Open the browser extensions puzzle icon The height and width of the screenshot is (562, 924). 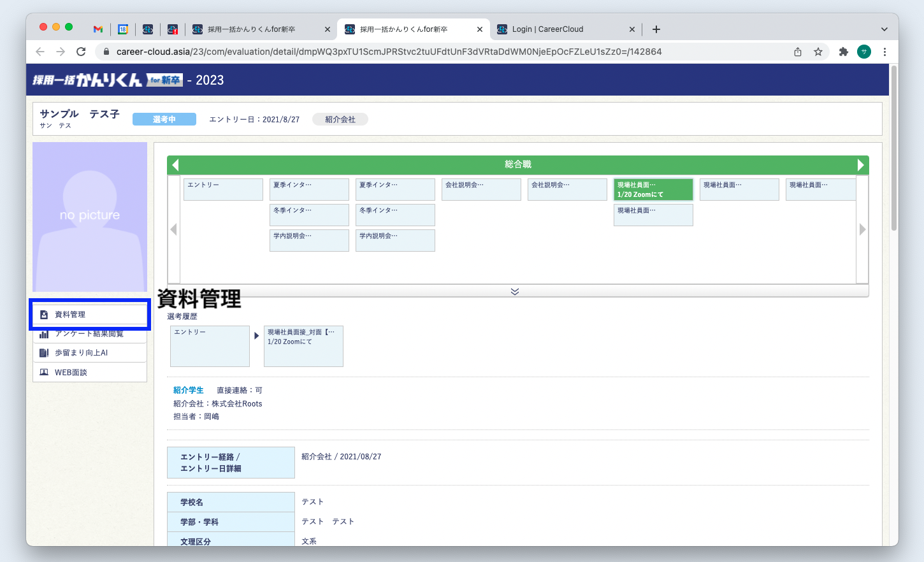[x=843, y=52]
